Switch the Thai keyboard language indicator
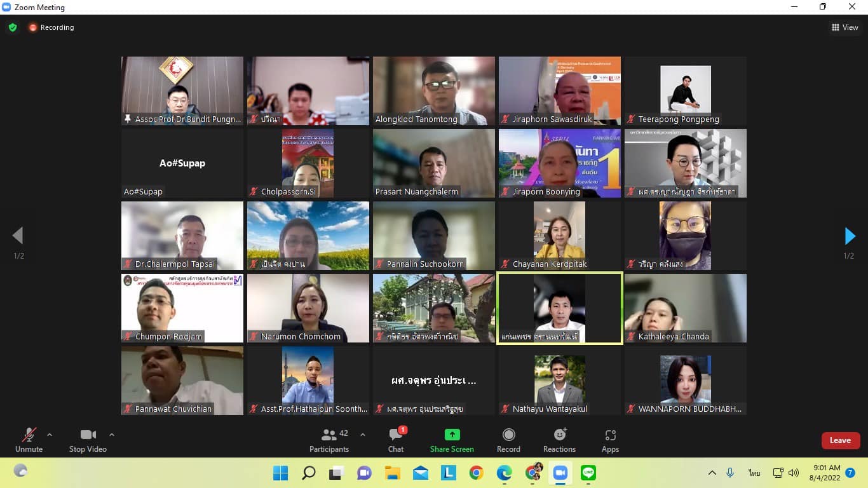Screen dimensions: 868x488 [754, 473]
